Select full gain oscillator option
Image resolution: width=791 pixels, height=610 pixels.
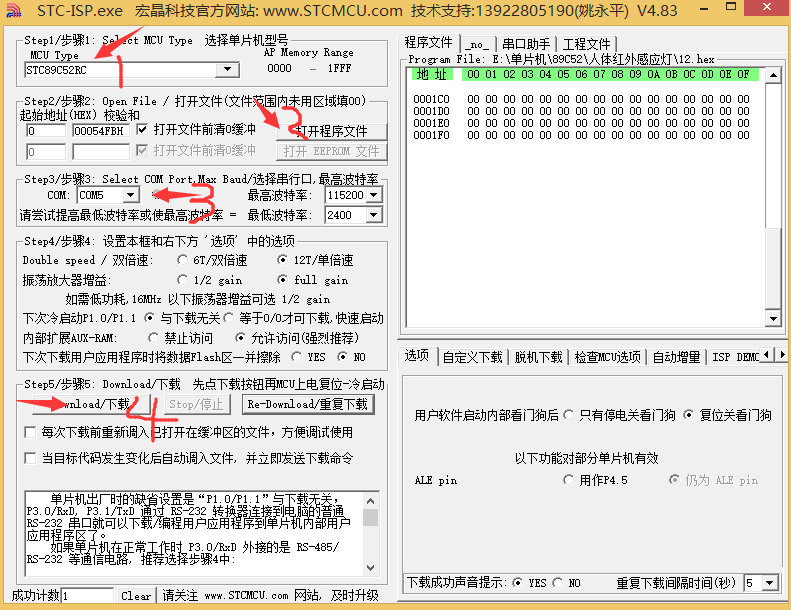(x=282, y=280)
